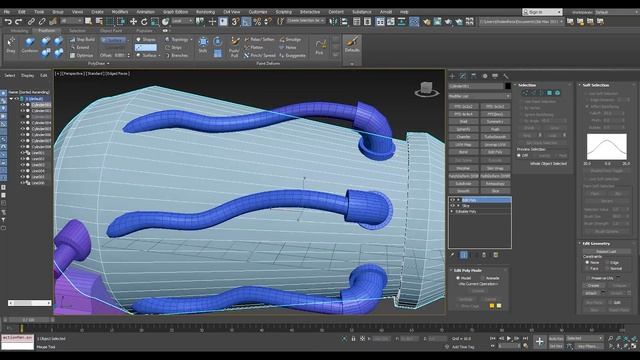Switch to the Freeform ribbon tab

46,31
